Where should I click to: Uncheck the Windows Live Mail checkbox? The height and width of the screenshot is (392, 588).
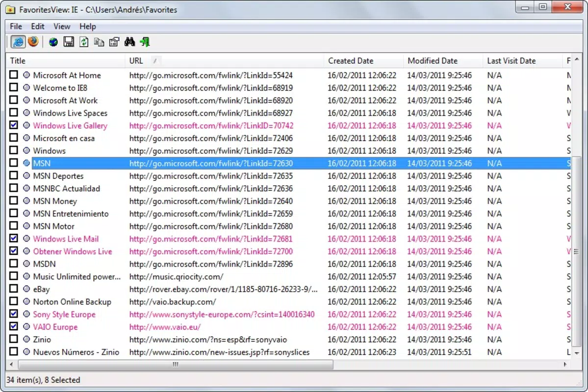point(14,238)
